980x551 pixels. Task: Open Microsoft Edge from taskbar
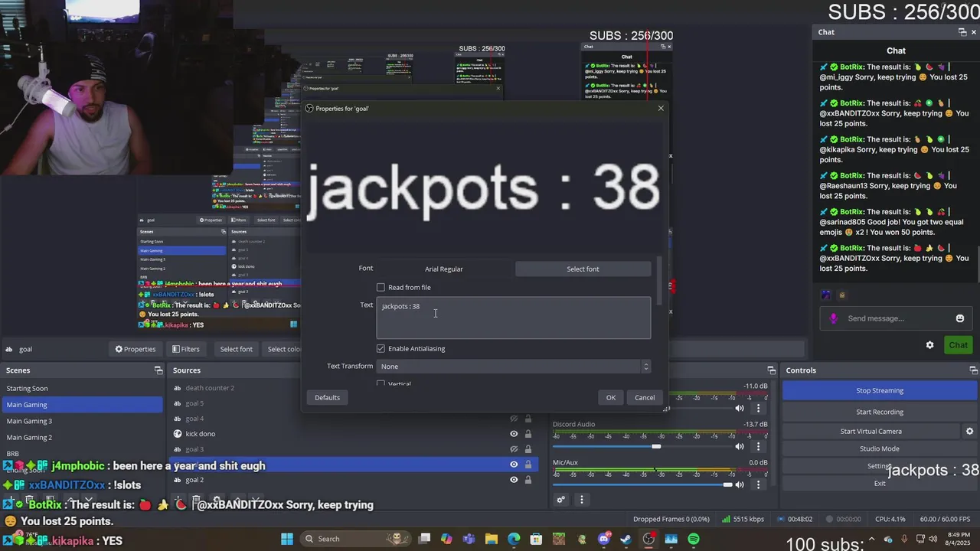pyautogui.click(x=514, y=539)
